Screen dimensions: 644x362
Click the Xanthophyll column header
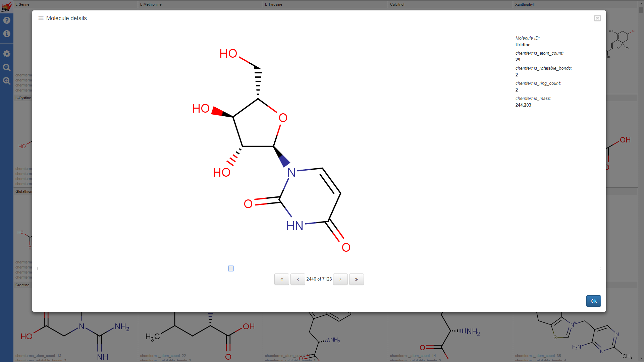tap(525, 4)
